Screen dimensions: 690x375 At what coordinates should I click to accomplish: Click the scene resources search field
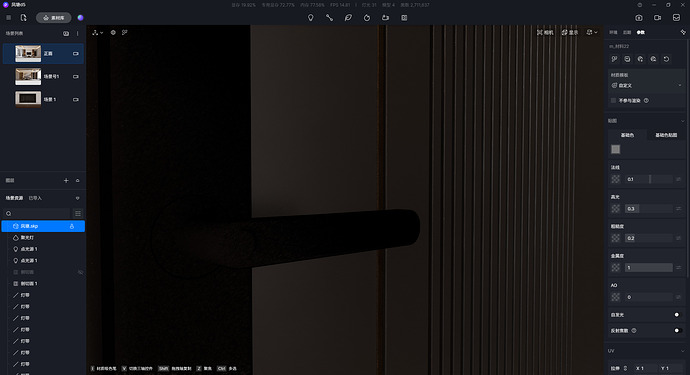[37, 213]
